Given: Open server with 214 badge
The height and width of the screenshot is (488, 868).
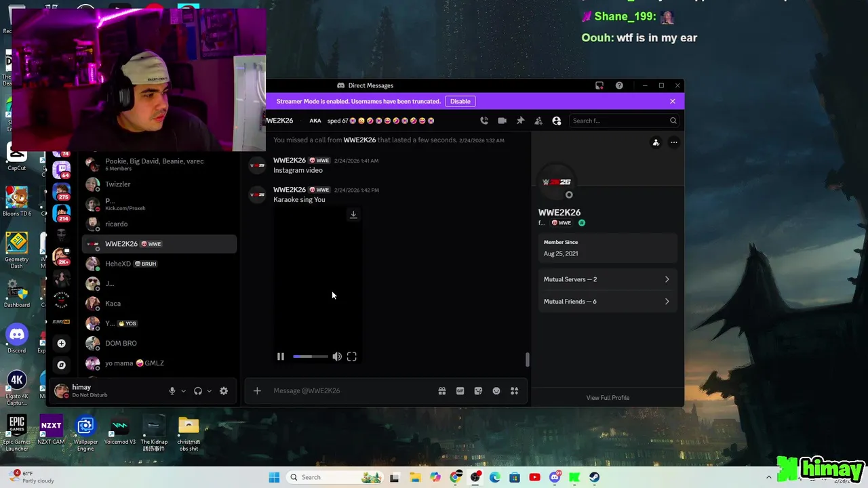Looking at the screenshot, I should tap(62, 213).
